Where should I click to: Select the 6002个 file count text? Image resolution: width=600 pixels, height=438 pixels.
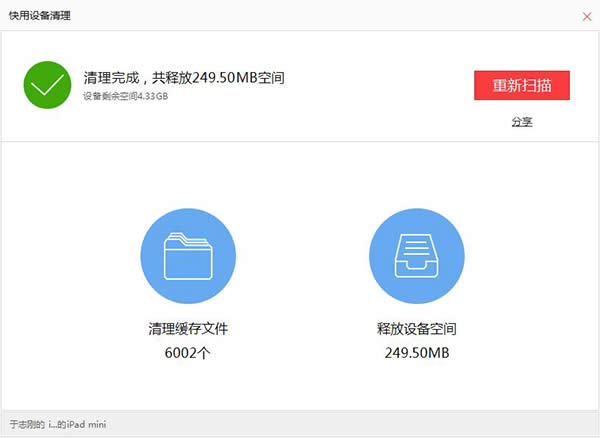click(x=188, y=352)
